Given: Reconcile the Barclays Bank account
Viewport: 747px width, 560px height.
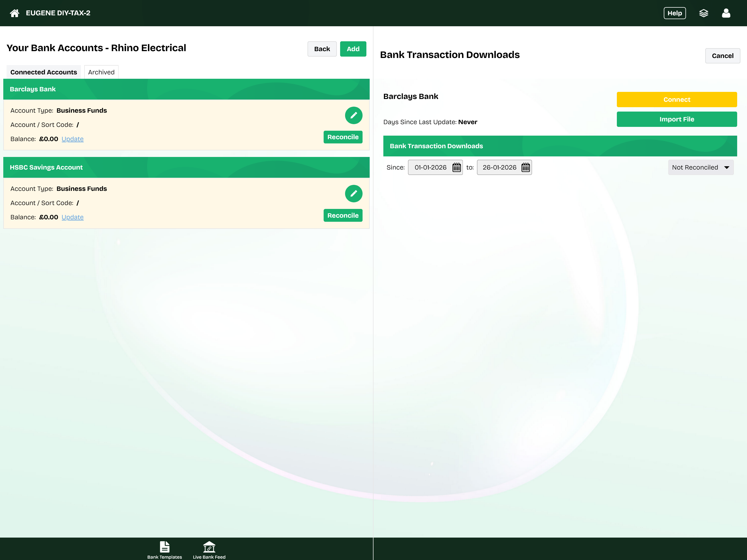Looking at the screenshot, I should point(343,137).
